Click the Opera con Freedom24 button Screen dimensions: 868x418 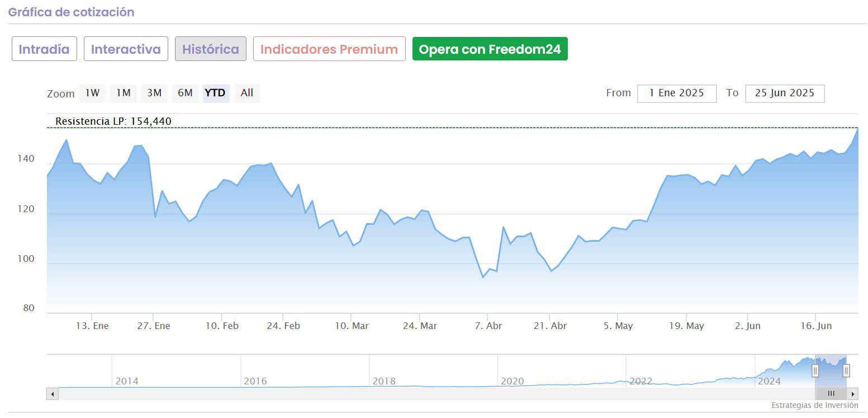click(490, 49)
